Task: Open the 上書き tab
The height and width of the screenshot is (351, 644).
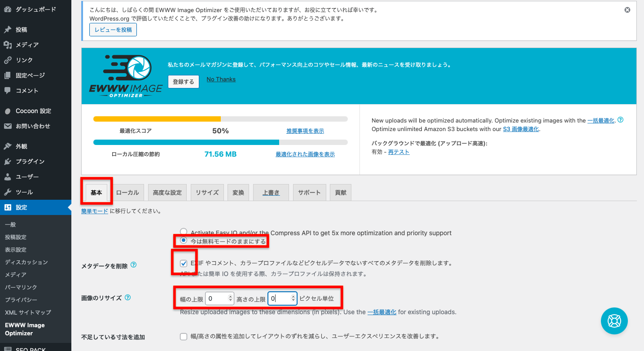Action: tap(271, 193)
